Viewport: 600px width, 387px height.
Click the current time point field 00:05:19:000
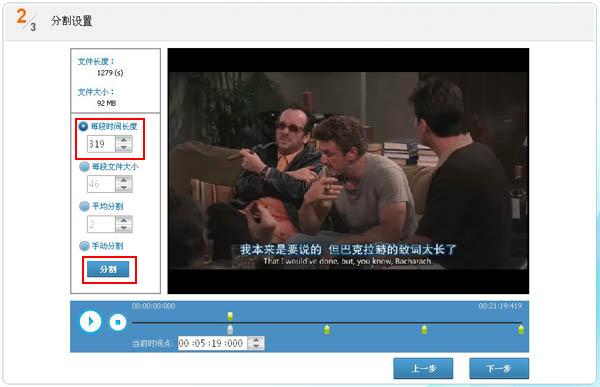click(x=212, y=343)
